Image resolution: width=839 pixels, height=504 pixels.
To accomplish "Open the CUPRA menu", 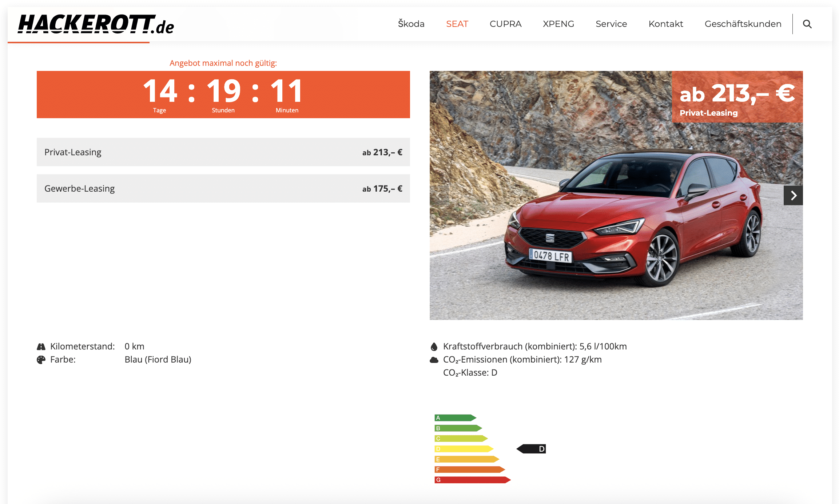I will point(505,24).
